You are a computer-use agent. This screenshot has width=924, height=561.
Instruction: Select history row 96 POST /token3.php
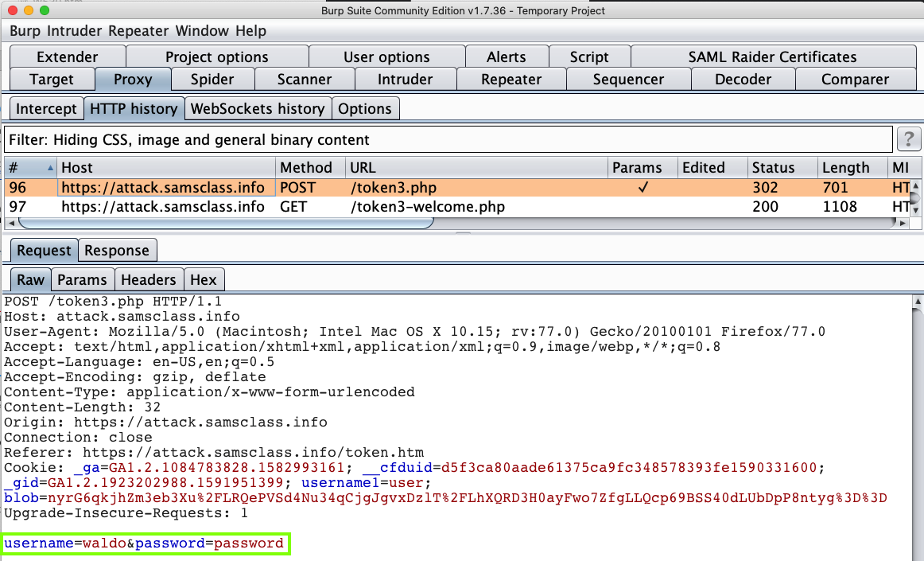coord(457,188)
